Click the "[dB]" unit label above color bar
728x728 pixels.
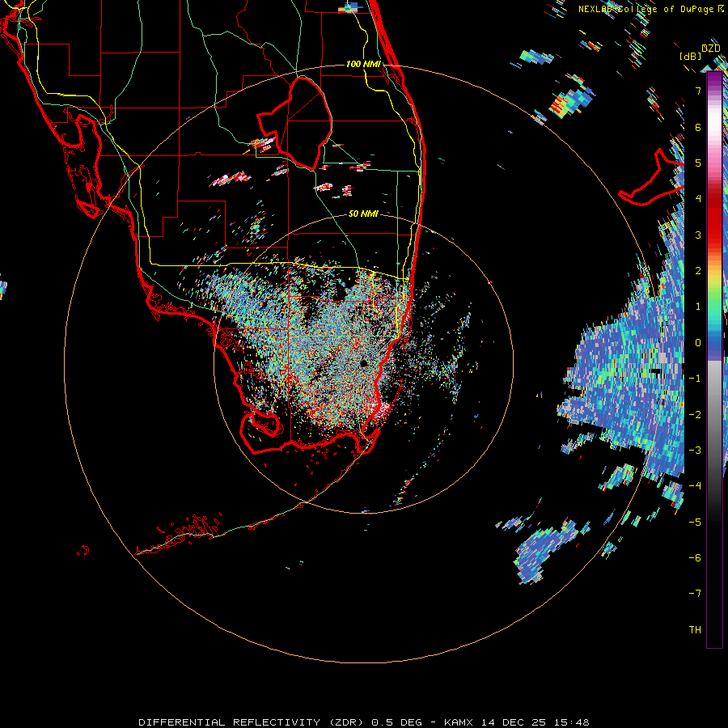coord(691,56)
